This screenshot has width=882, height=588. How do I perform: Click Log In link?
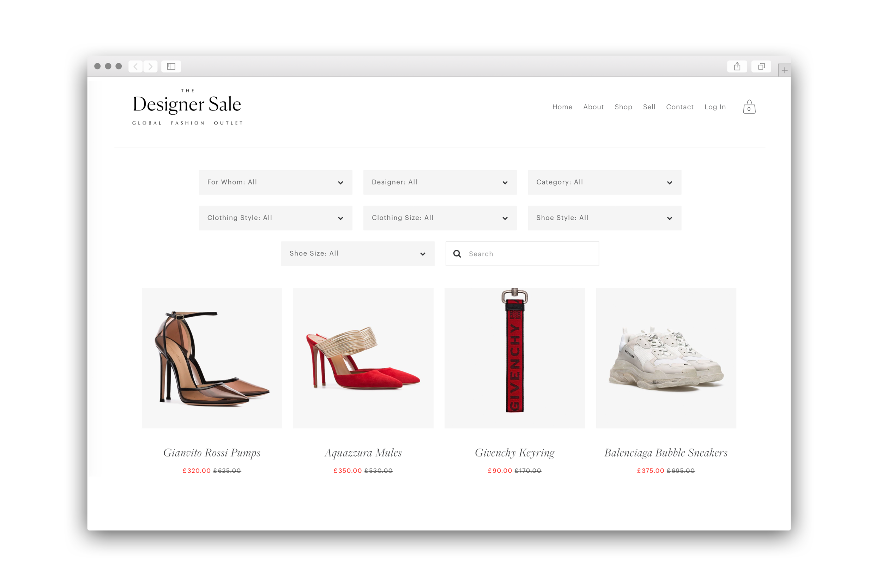tap(715, 107)
